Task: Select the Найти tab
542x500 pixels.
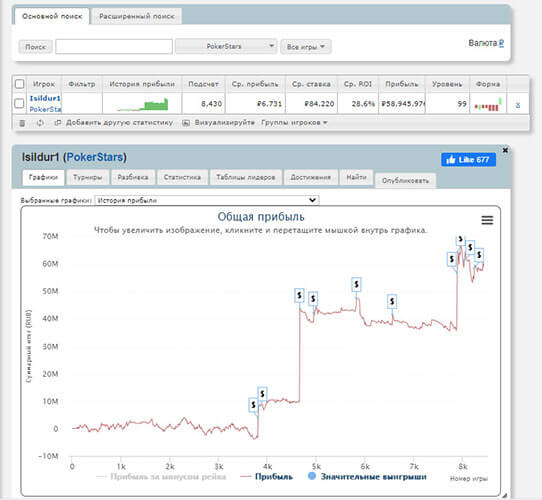Action: [x=356, y=177]
